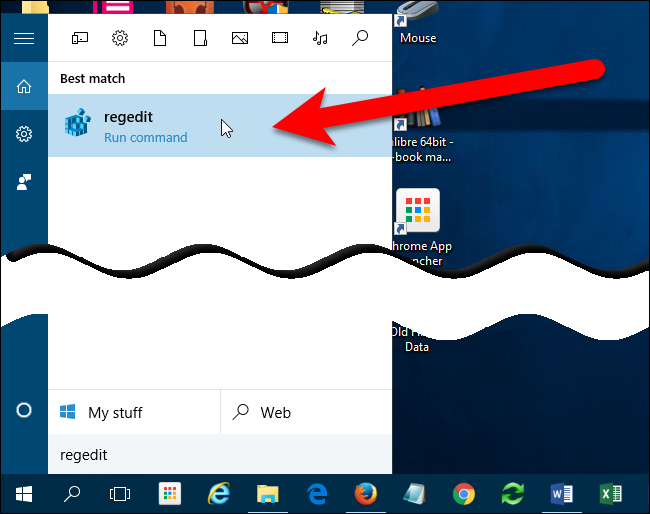Open the Windows Start button

(24, 494)
